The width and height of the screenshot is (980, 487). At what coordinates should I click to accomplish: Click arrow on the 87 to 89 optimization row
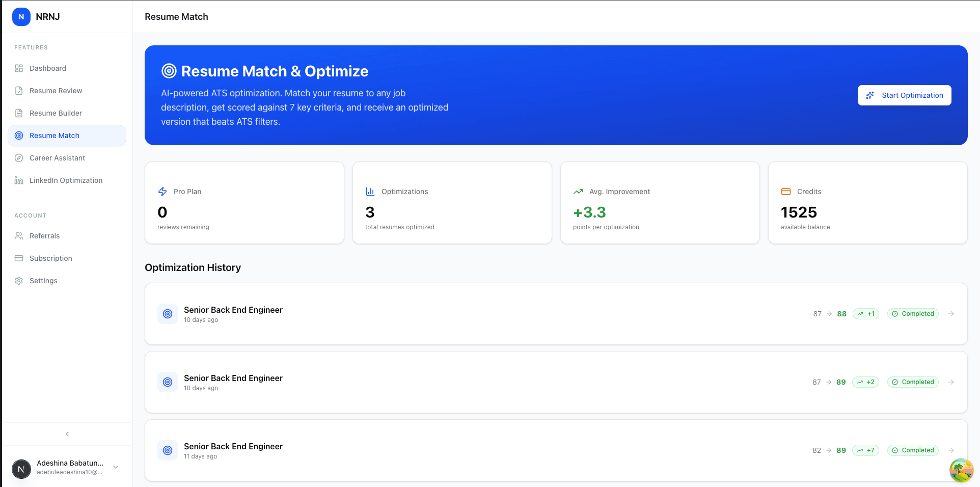[951, 382]
